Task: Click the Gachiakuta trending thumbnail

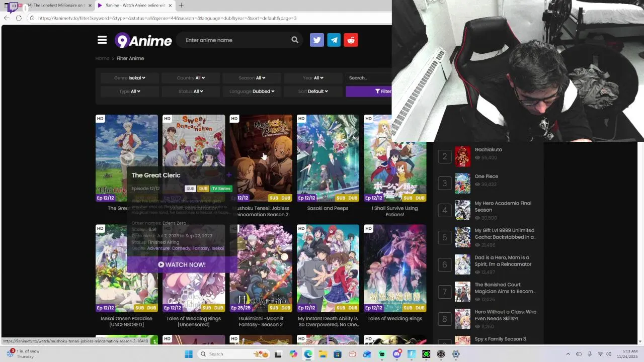Action: (462, 156)
